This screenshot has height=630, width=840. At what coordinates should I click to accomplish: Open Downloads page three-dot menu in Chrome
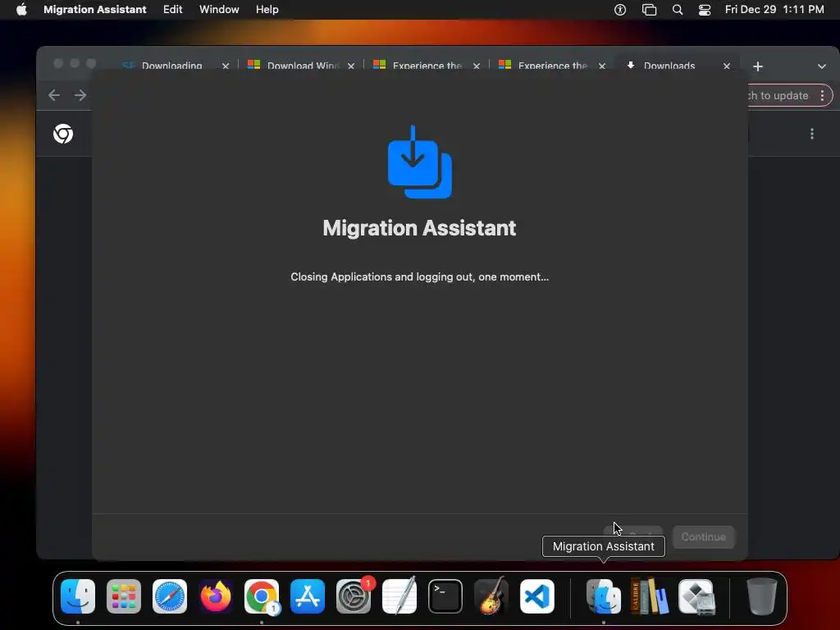(812, 134)
